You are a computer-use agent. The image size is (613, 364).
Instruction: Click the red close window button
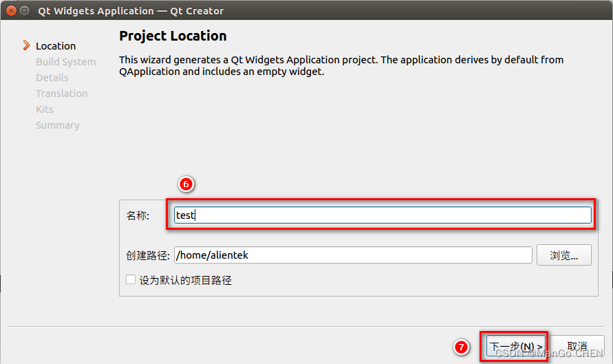(x=10, y=11)
